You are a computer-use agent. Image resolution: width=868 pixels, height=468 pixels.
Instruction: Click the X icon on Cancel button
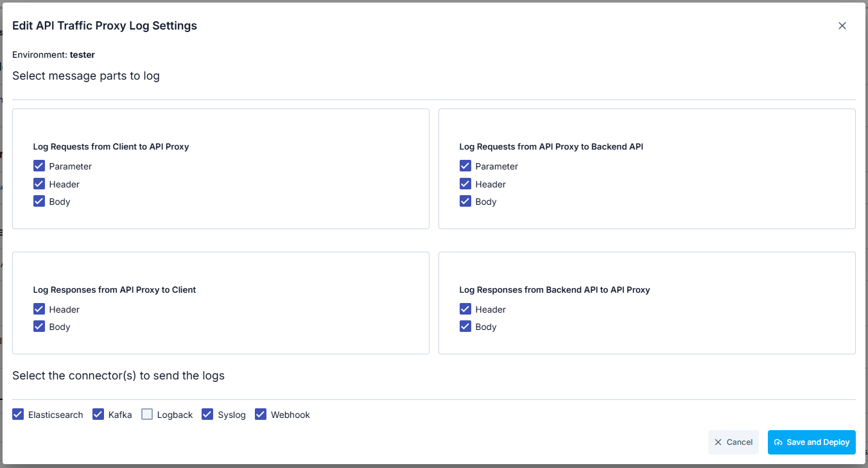tap(718, 442)
